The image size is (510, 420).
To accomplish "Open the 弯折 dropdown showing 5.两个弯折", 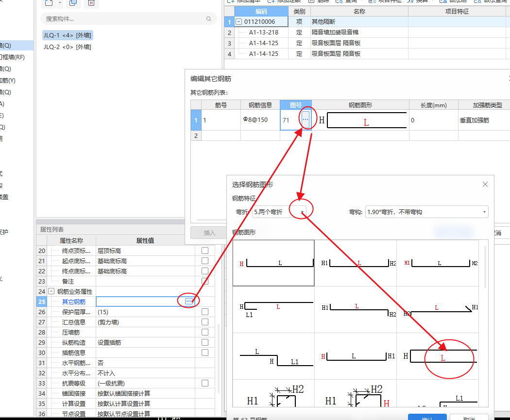I will (279, 212).
